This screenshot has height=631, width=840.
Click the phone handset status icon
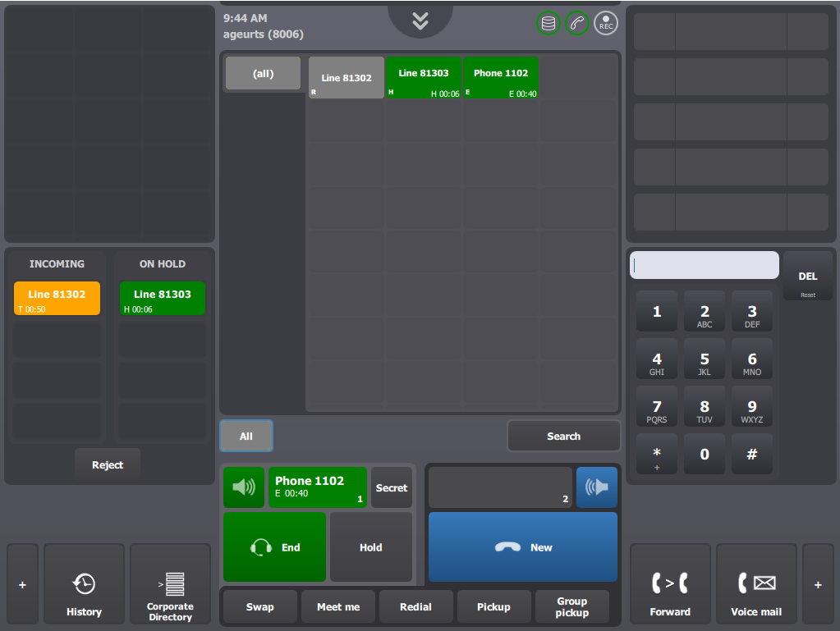click(577, 24)
